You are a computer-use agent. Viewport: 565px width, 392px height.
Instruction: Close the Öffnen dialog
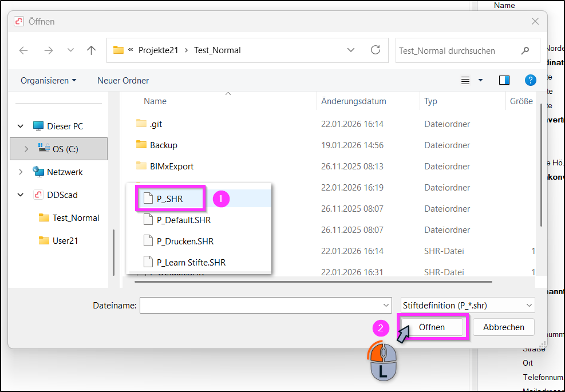535,21
